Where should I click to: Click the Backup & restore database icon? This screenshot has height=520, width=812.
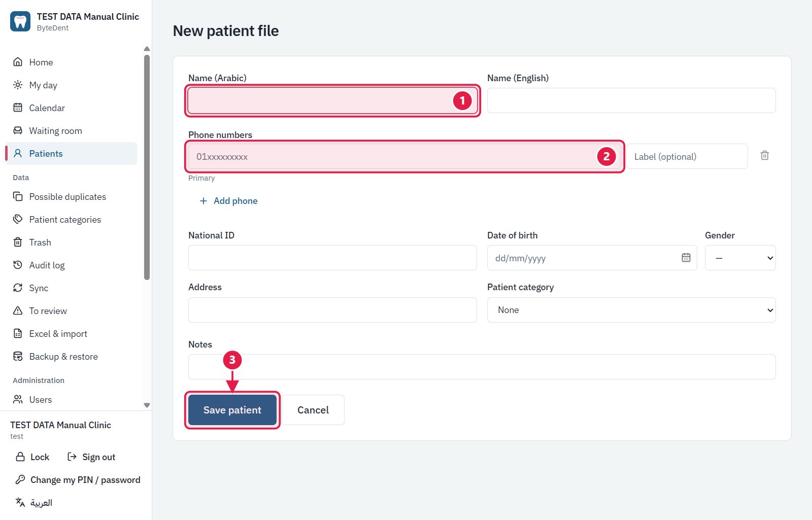click(x=18, y=356)
